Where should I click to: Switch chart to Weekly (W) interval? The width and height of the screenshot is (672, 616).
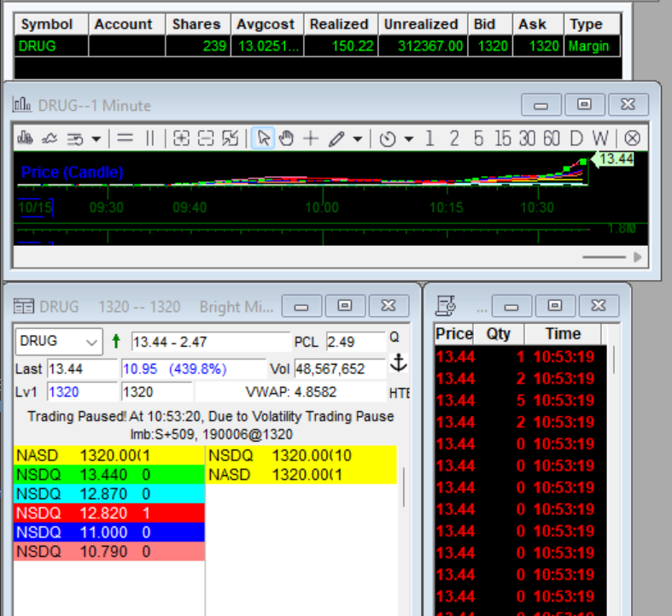(600, 138)
